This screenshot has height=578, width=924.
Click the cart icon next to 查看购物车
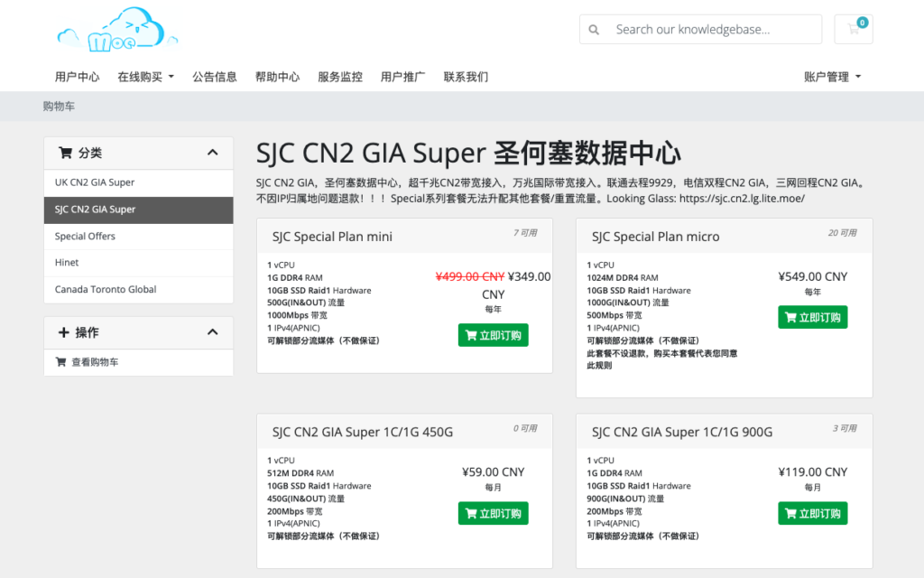coord(60,362)
